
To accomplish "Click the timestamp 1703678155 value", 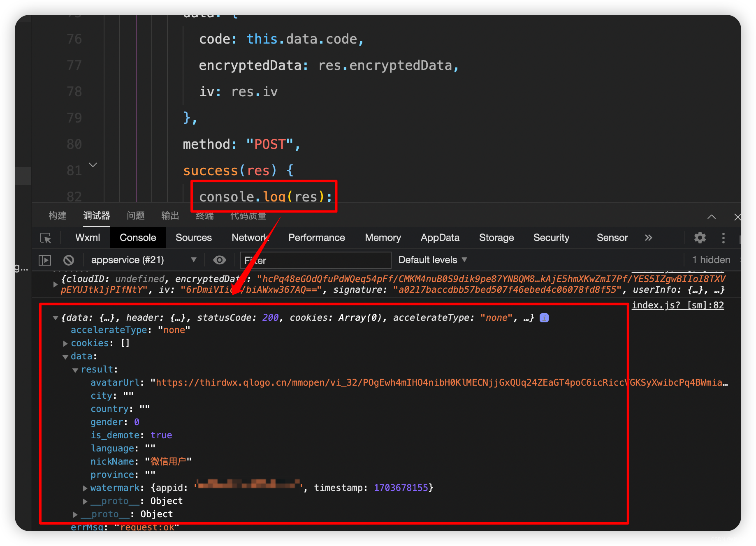I will point(401,488).
